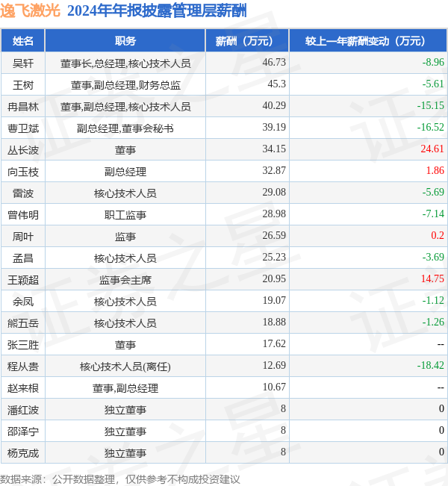Click the salary value 40.29

coord(274,106)
